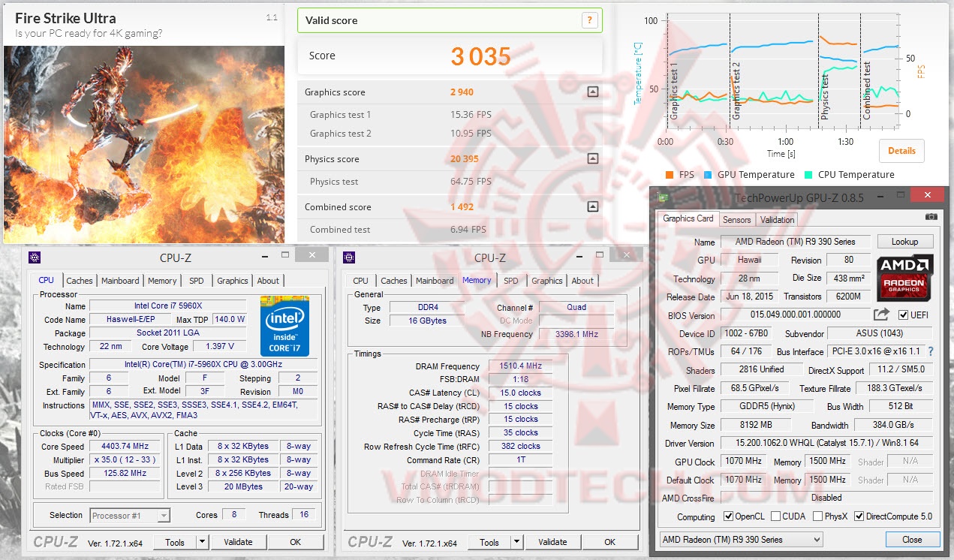Open the Caches tab in left CPU-Z window
The width and height of the screenshot is (954, 560).
click(x=80, y=281)
